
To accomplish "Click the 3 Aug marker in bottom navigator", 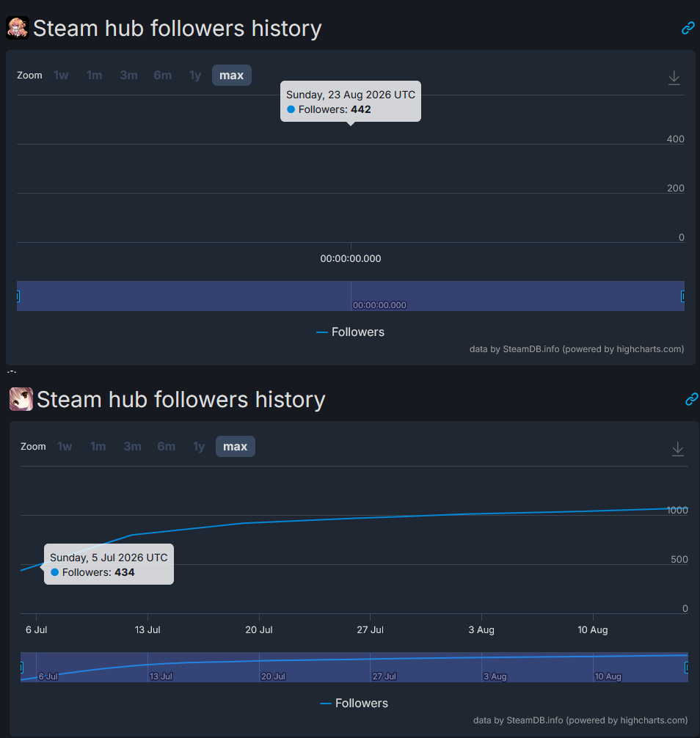I will click(495, 676).
